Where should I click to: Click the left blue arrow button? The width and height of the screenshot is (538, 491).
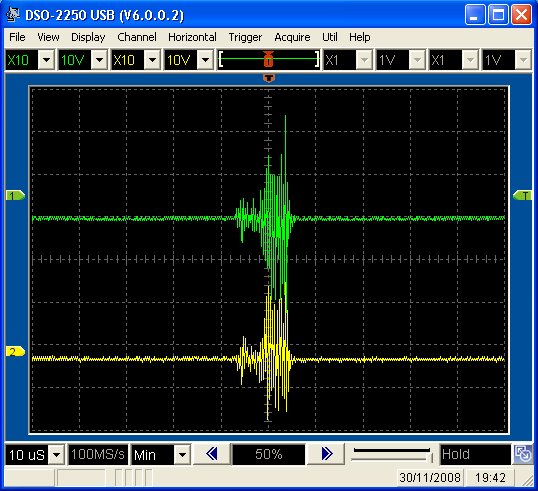coord(212,454)
